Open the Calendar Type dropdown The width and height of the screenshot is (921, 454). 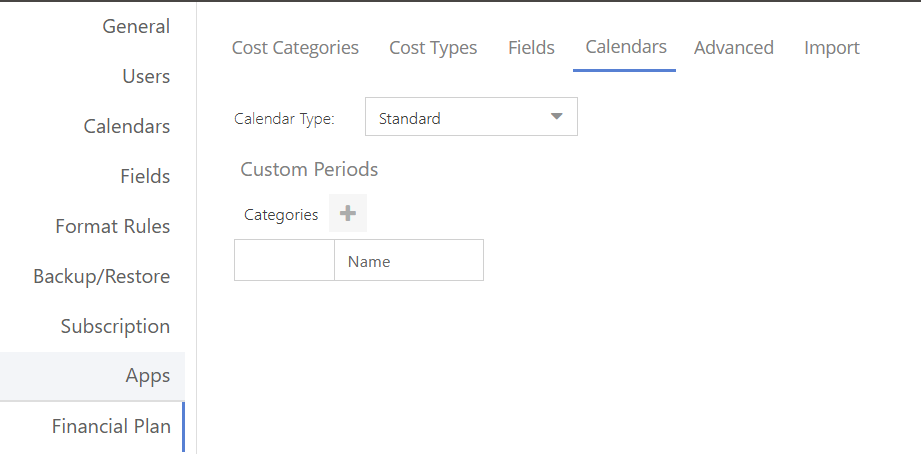point(471,117)
